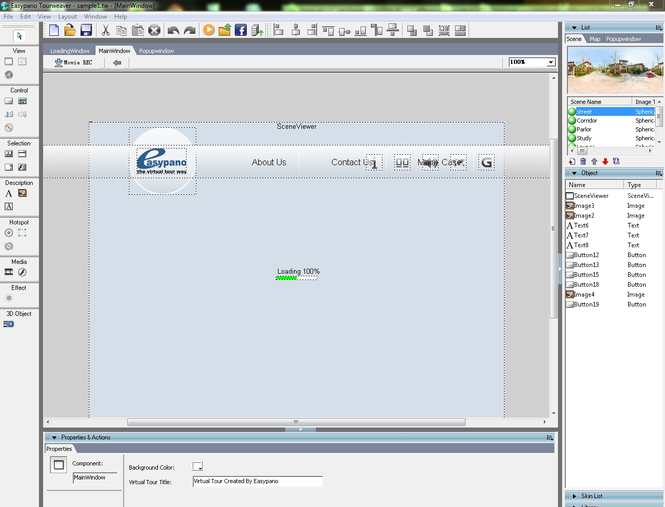Delete selected scene with trash icon
This screenshot has height=507, width=665.
(x=583, y=161)
